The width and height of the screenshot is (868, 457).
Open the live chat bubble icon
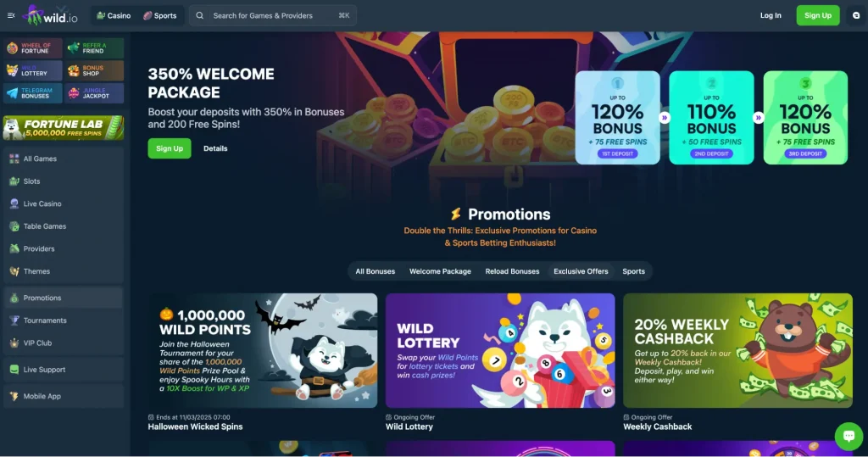pos(849,436)
